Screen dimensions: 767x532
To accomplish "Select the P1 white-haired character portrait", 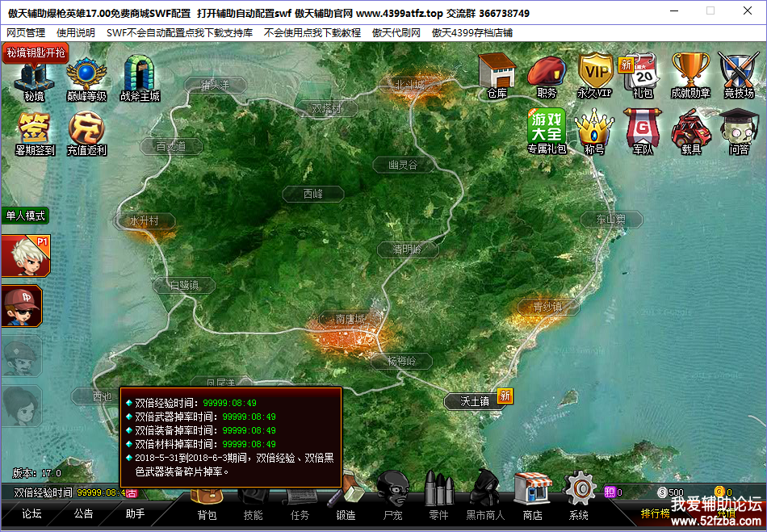I will tap(22, 257).
